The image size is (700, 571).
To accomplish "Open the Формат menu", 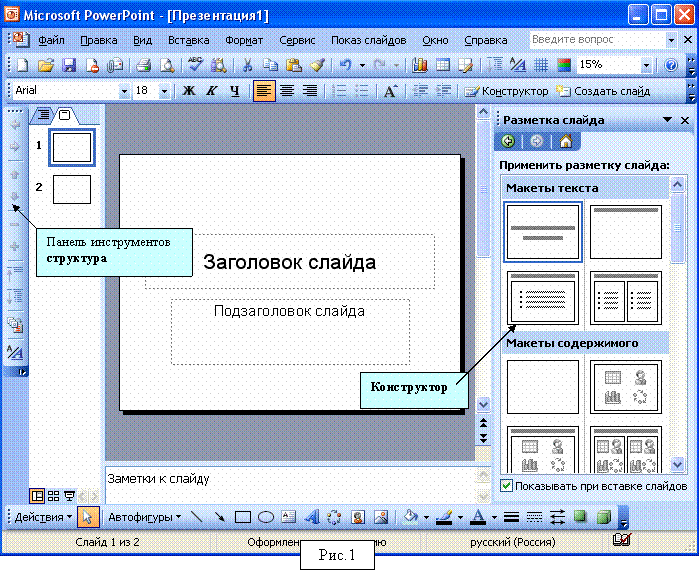I will point(244,40).
